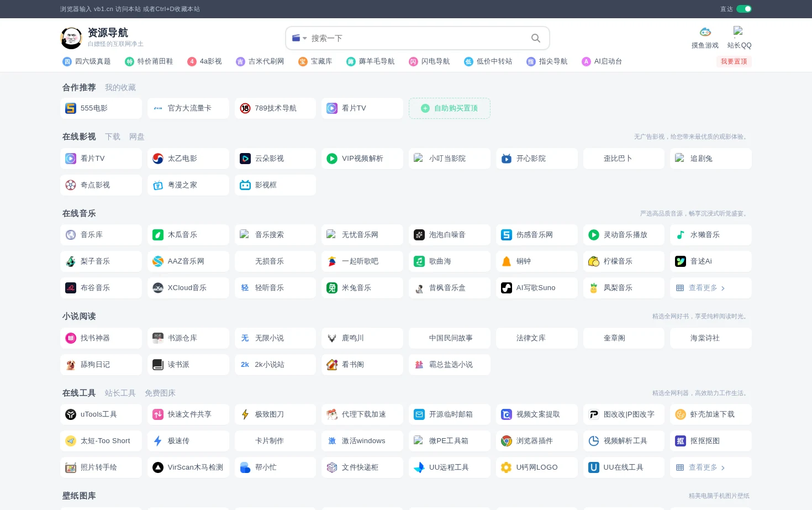Click the VIP视频解析 play icon

tap(332, 159)
